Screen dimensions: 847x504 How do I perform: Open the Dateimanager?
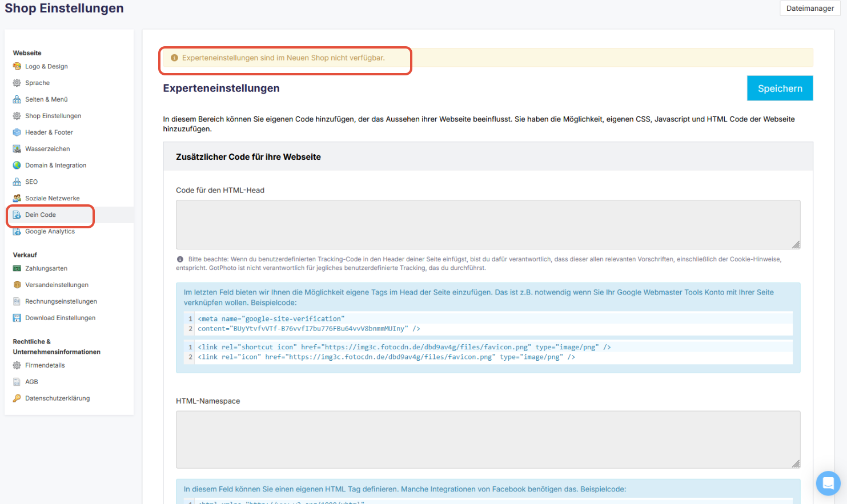[810, 8]
